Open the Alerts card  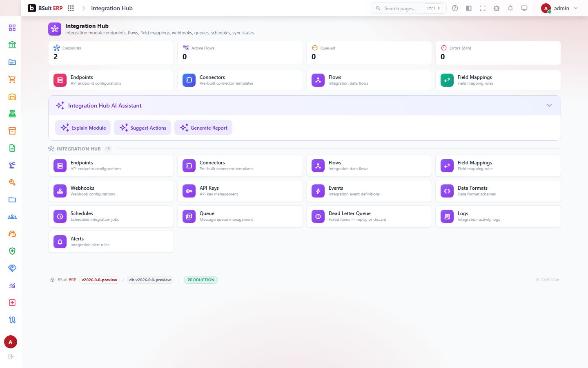[x=111, y=242]
